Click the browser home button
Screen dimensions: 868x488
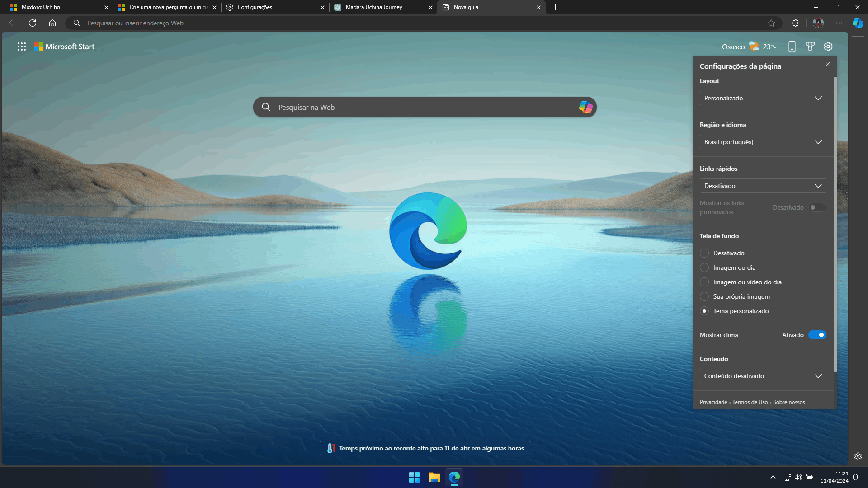(x=52, y=23)
